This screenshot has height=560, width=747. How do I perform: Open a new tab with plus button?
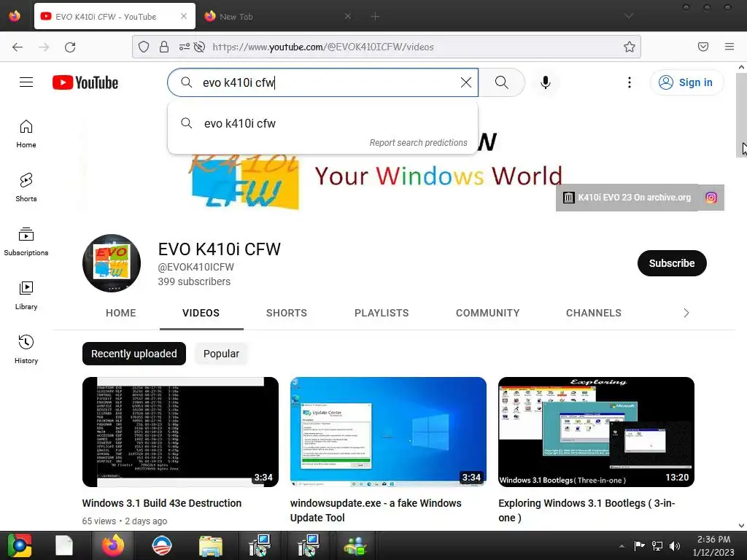click(x=375, y=17)
